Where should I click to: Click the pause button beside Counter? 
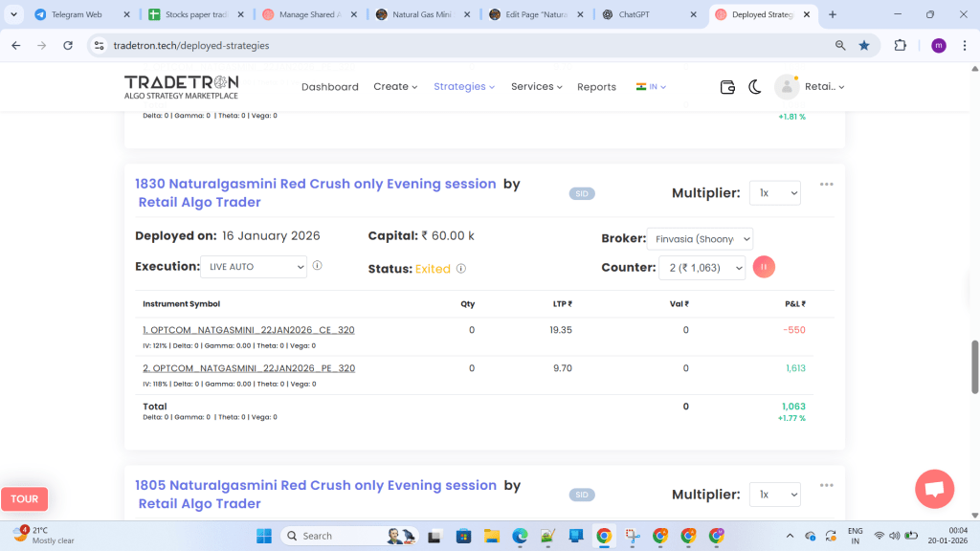(764, 268)
